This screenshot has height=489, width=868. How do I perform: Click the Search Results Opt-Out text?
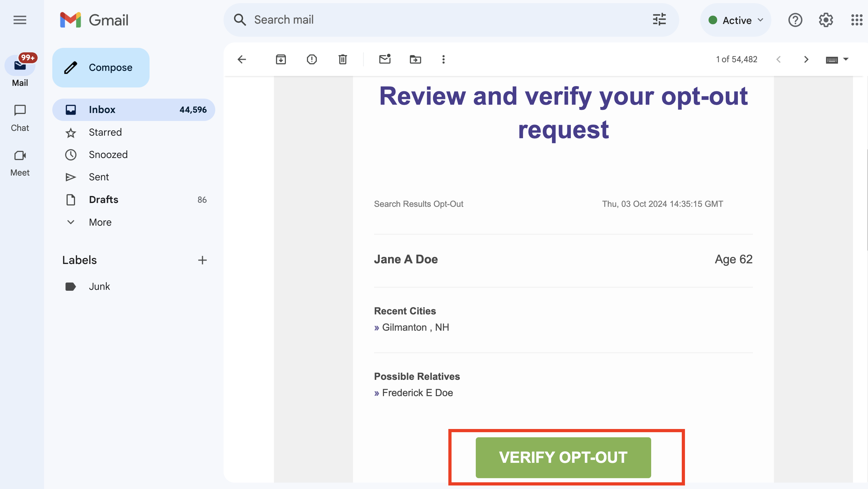(418, 204)
